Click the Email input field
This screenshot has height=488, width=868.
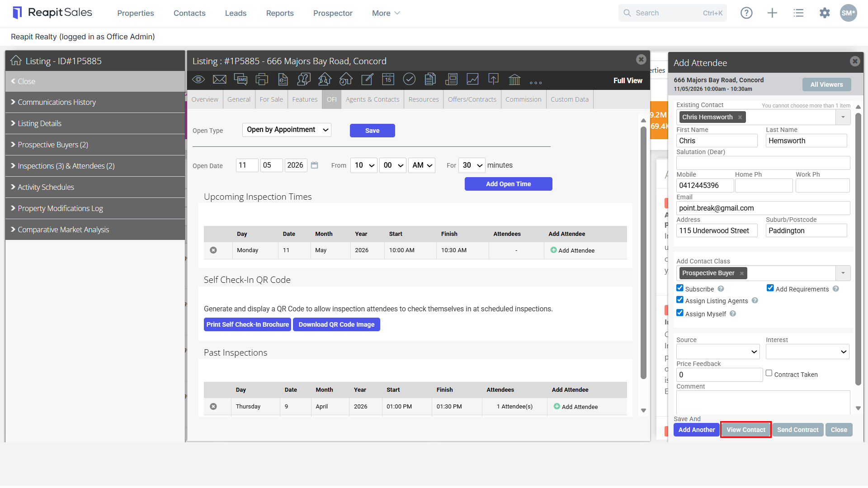[763, 208]
